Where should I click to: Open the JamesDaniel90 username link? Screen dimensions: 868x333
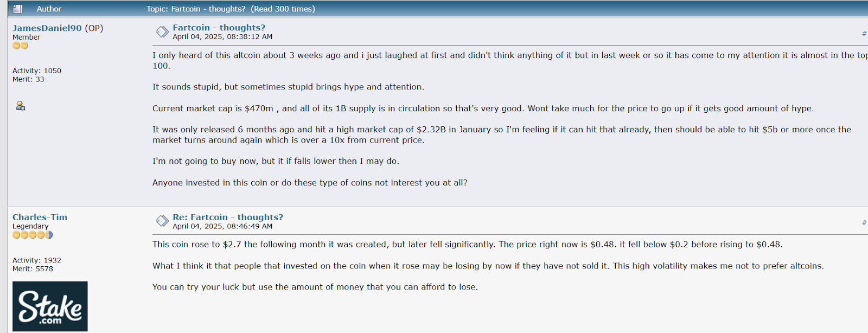[47, 28]
